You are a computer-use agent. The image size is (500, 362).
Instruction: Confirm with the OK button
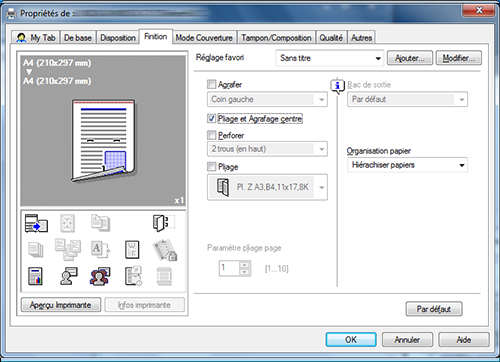351,339
